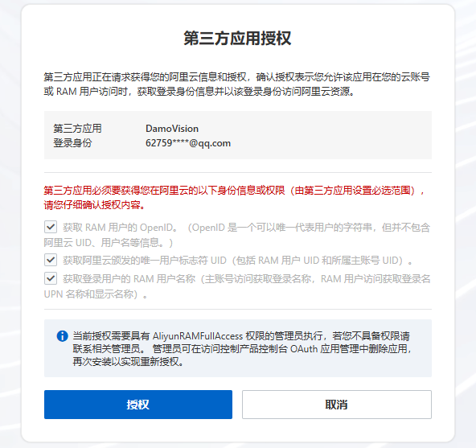Viewport: 476px width, 448px height.
Task: Click the red required-permissions warning text
Action: coord(234,198)
